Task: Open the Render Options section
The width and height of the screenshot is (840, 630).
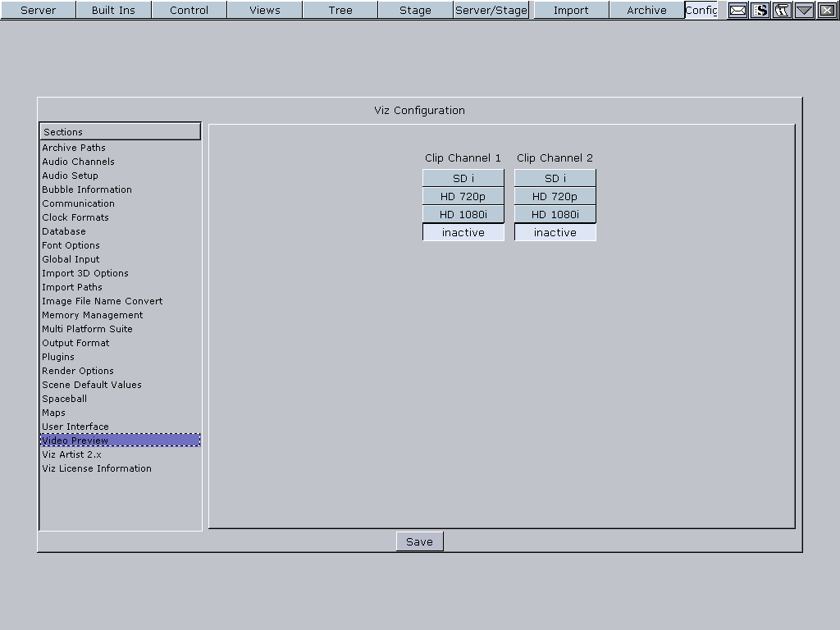Action: [x=78, y=371]
